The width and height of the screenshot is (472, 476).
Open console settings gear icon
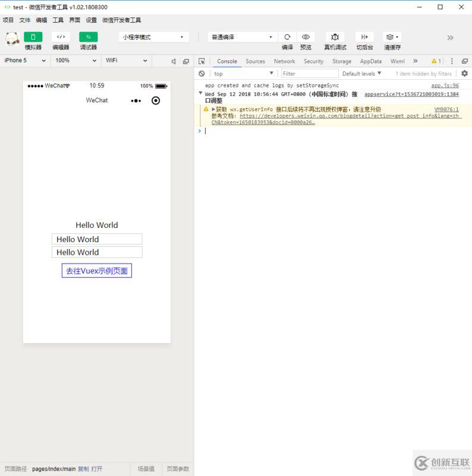point(464,73)
